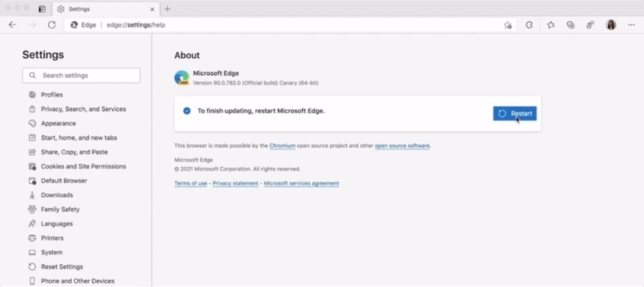Focus the Search settings field
The image size is (644, 287).
81,75
